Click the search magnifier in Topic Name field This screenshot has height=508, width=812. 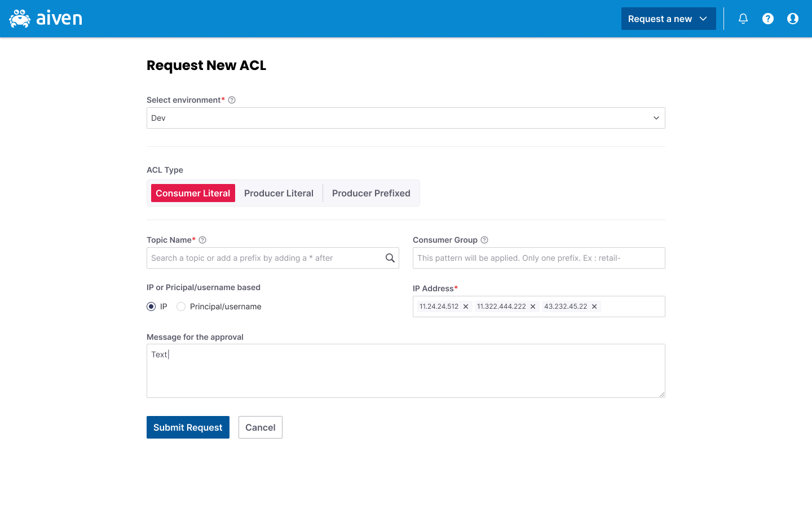point(390,257)
